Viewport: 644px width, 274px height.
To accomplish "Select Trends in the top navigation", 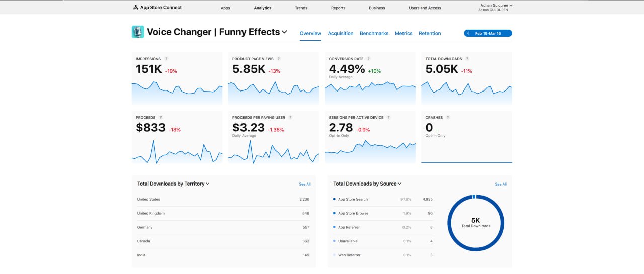I will pyautogui.click(x=301, y=8).
